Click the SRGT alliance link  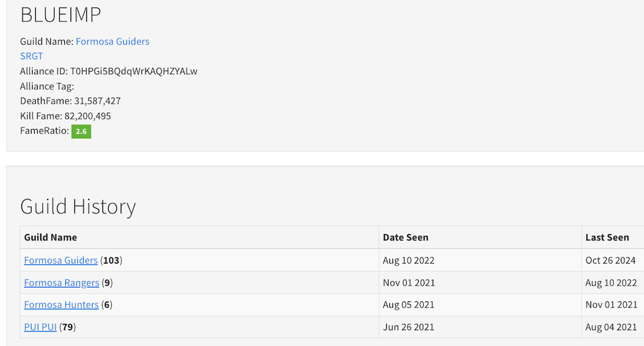pyautogui.click(x=31, y=56)
